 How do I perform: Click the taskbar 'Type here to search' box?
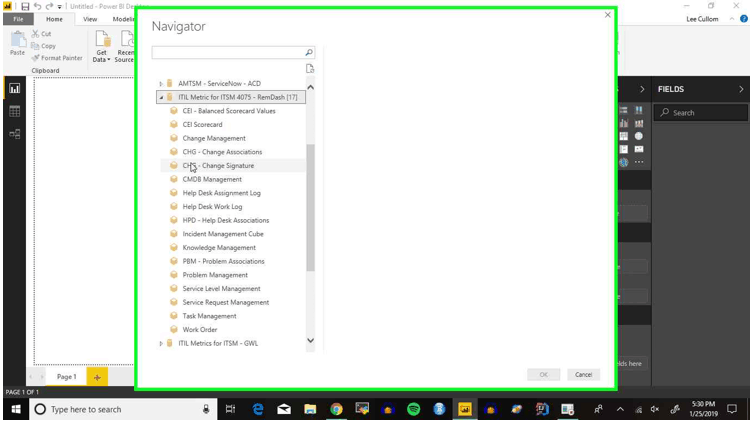click(123, 409)
